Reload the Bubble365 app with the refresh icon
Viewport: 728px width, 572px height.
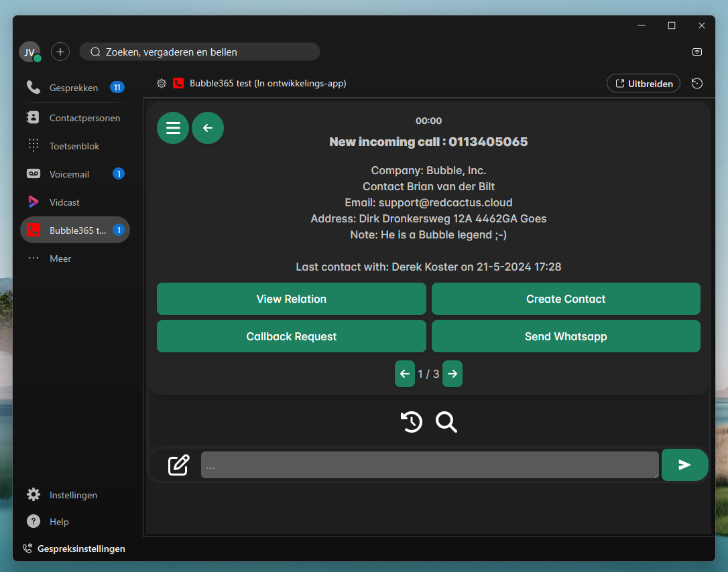click(x=696, y=83)
